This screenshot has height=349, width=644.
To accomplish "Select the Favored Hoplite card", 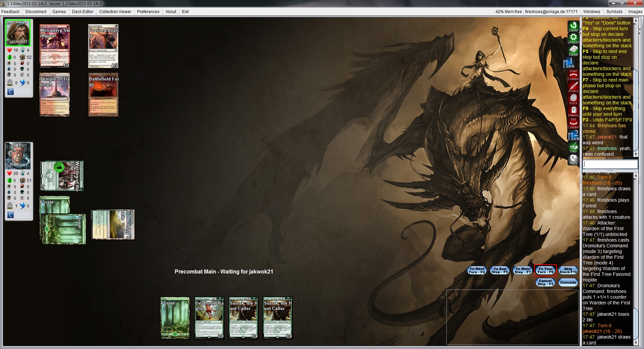I will (103, 46).
